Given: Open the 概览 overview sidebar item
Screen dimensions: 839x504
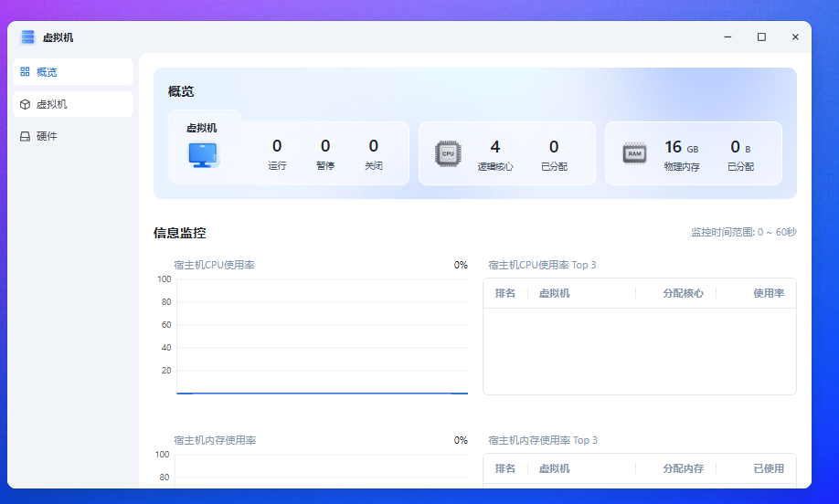Looking at the screenshot, I should tap(73, 71).
